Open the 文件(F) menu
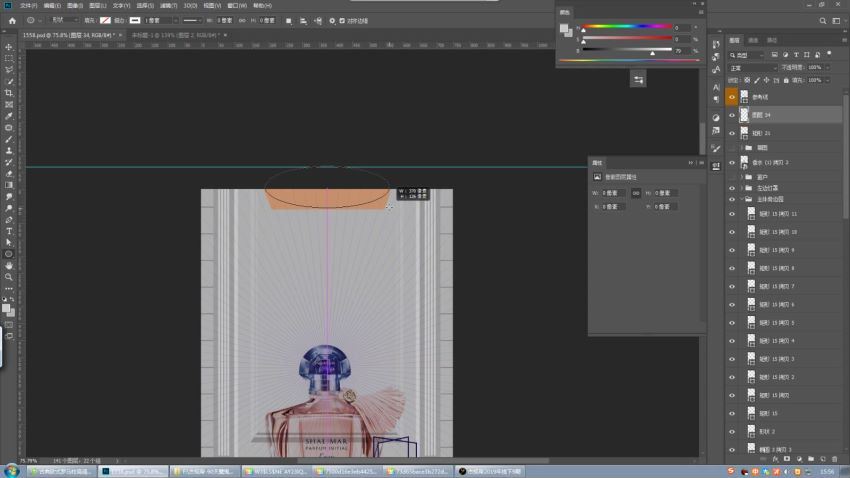Image resolution: width=850 pixels, height=478 pixels. tap(28, 5)
